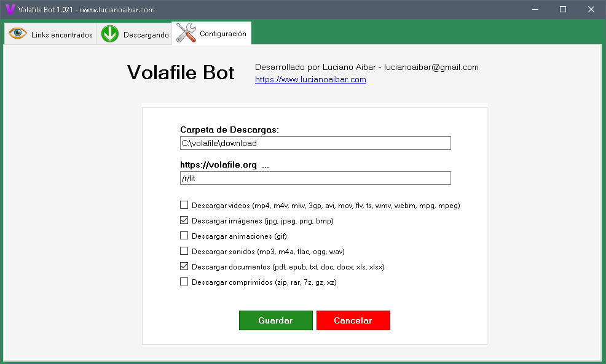Screen dimensions: 606x364
Task: Close the Volafile Bot window
Action: 591,9
